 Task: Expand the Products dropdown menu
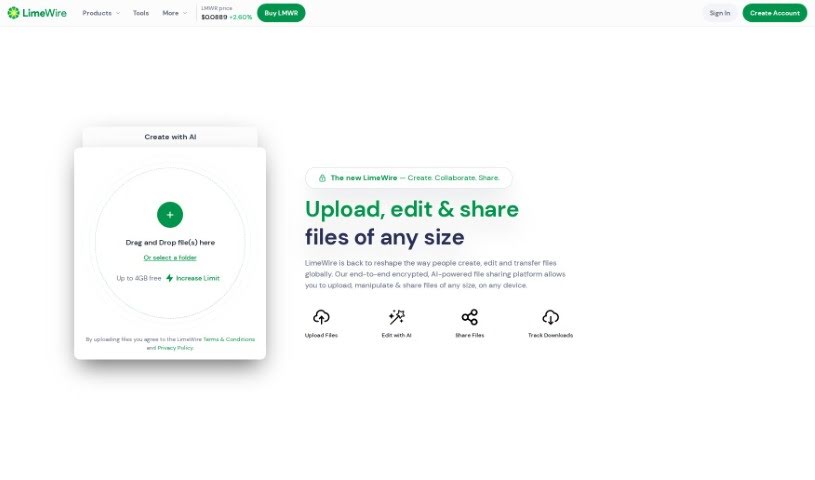point(100,13)
